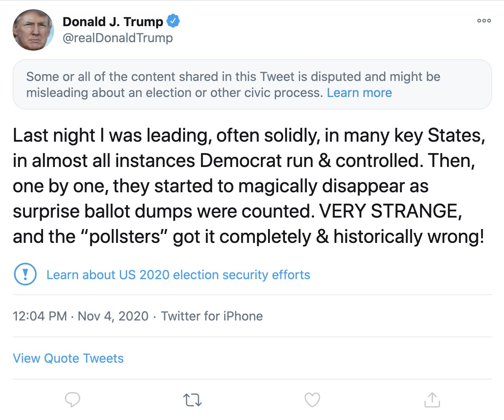
Task: Click the 12:04 PM Nov 4, 2020 timestamp
Action: coord(81,316)
